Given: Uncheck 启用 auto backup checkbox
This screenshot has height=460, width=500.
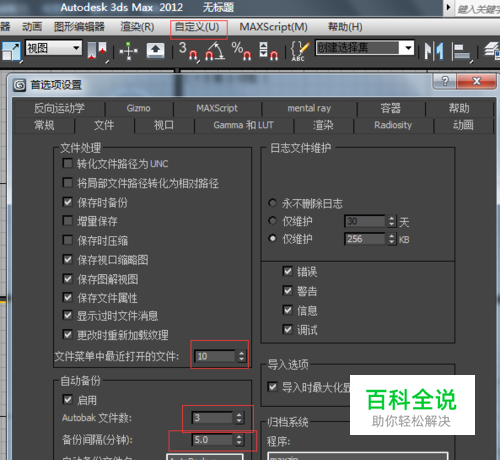Looking at the screenshot, I should click(68, 399).
